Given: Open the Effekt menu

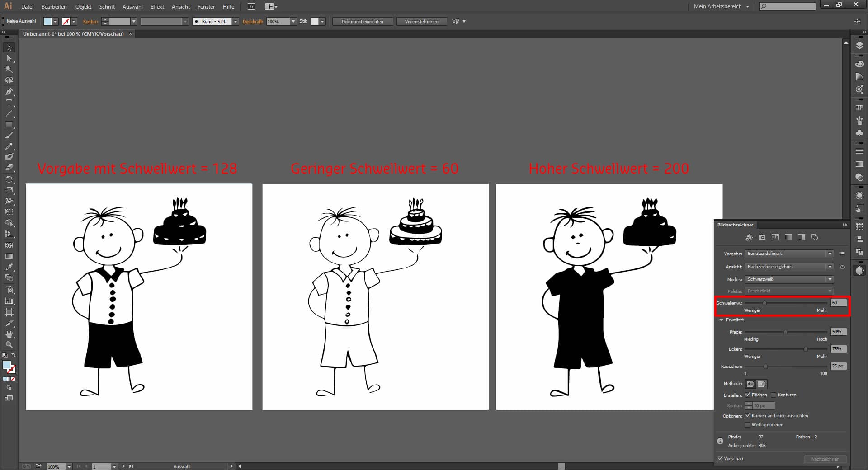Looking at the screenshot, I should [157, 7].
